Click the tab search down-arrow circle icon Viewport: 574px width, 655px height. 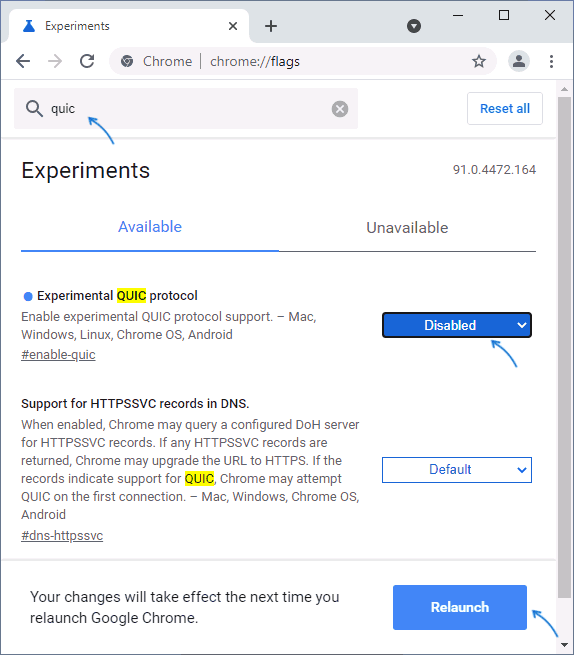click(414, 26)
